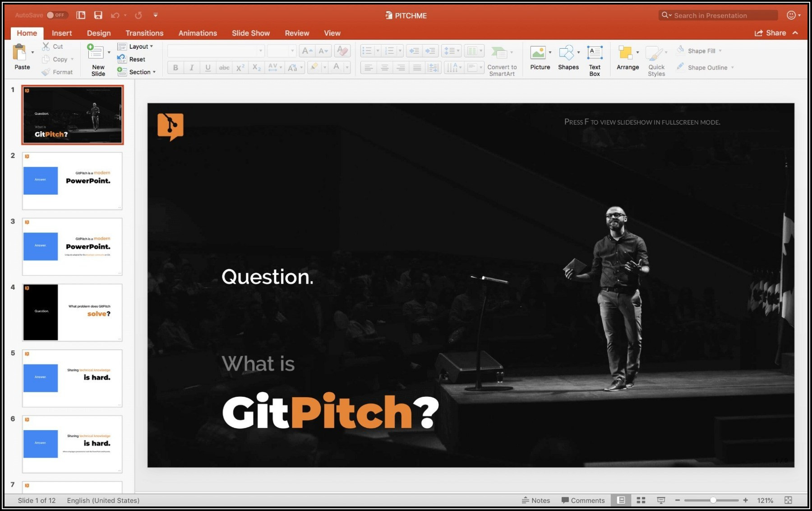Insert a Text Box

coord(595,60)
